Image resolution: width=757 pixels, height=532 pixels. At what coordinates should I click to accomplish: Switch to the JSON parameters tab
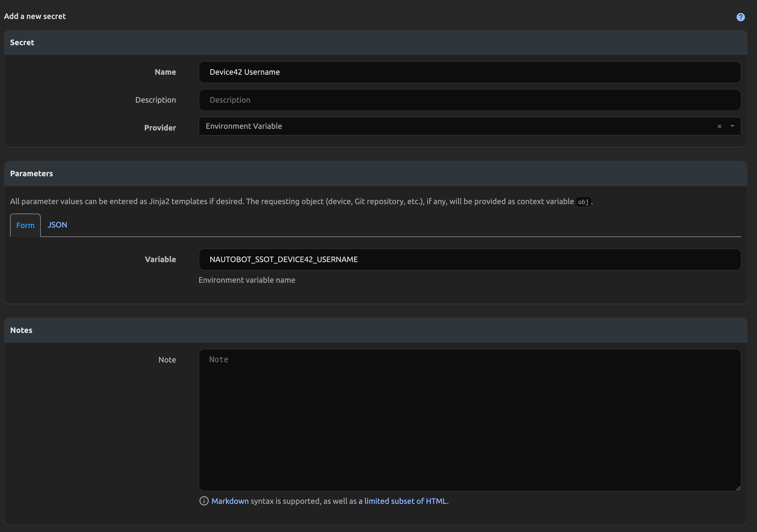tap(57, 225)
